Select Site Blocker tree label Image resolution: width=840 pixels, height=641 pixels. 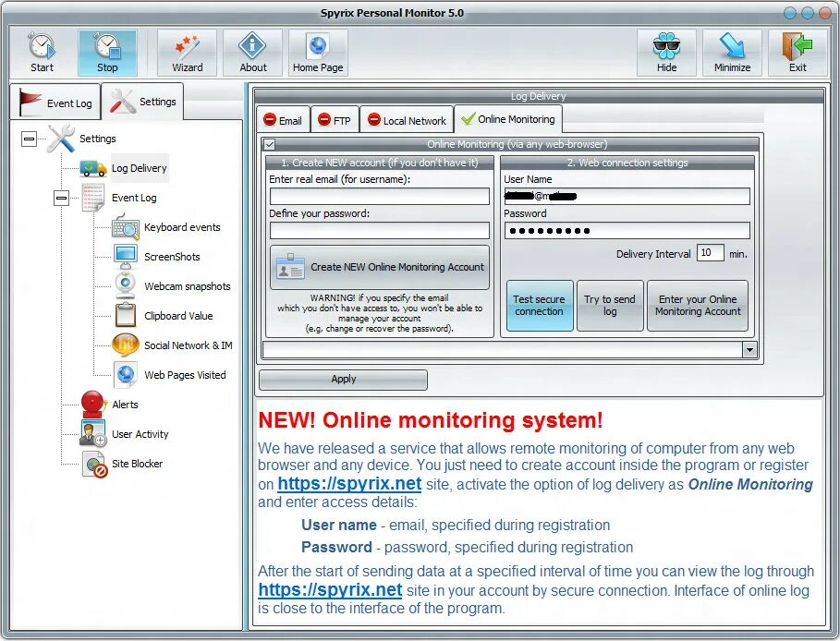pos(137,464)
